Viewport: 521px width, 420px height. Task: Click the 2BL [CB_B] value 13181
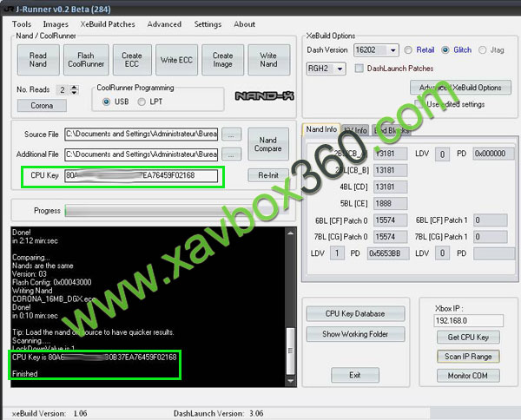coord(391,170)
